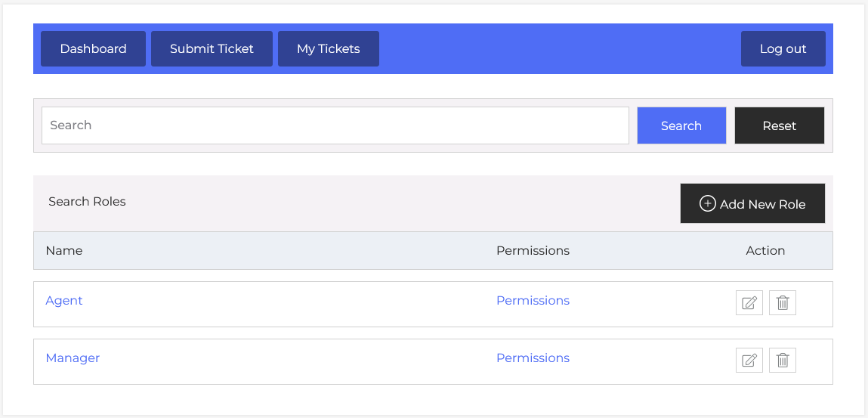Delete the Manager role with trash icon
The image size is (868, 418).
782,361
